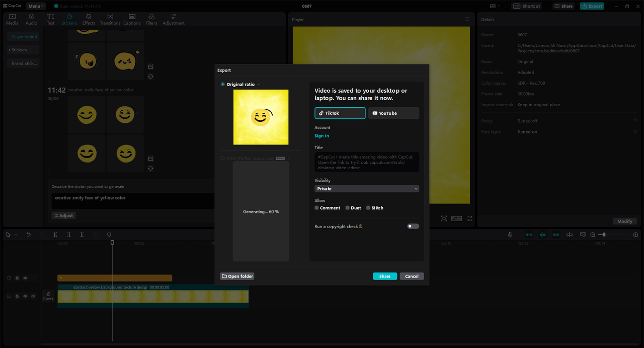Image resolution: width=644 pixels, height=348 pixels.
Task: Click the Stickers tab icon
Action: [x=69, y=17]
